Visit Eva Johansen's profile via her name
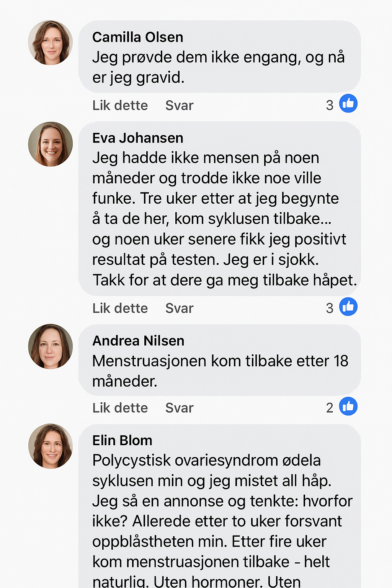The width and height of the screenshot is (392, 588). tap(137, 138)
